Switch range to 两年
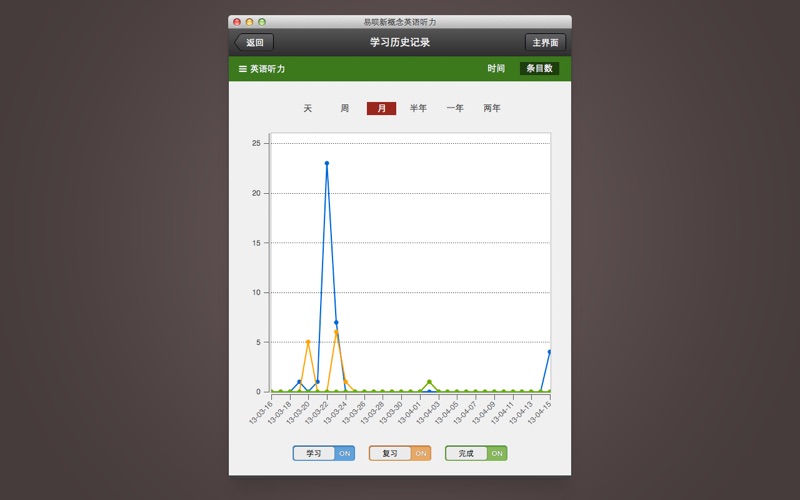 [492, 108]
